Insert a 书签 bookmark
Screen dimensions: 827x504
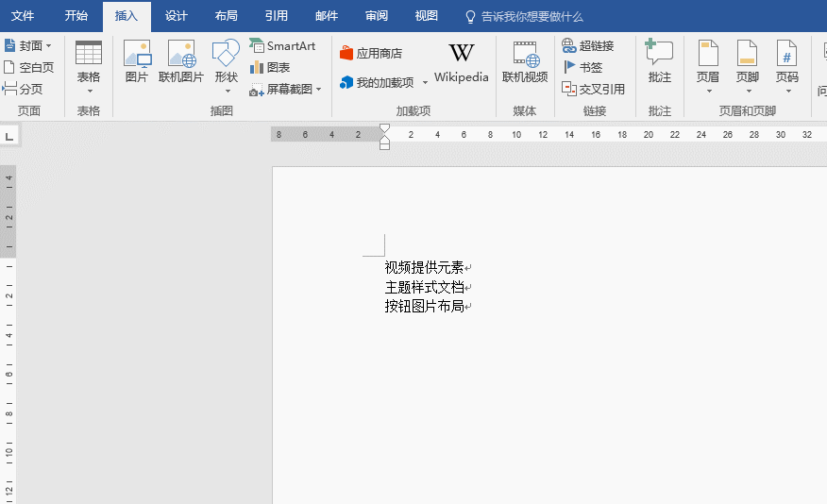(582, 67)
